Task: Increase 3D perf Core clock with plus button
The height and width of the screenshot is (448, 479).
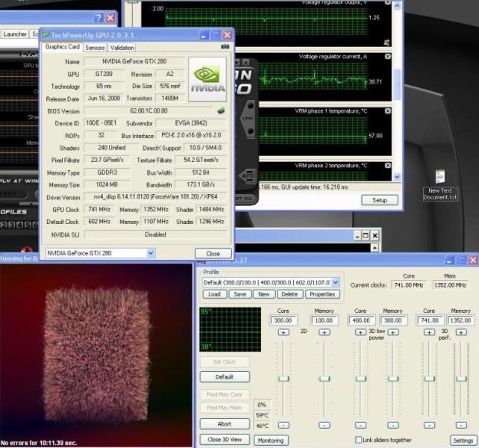Action: (429, 332)
